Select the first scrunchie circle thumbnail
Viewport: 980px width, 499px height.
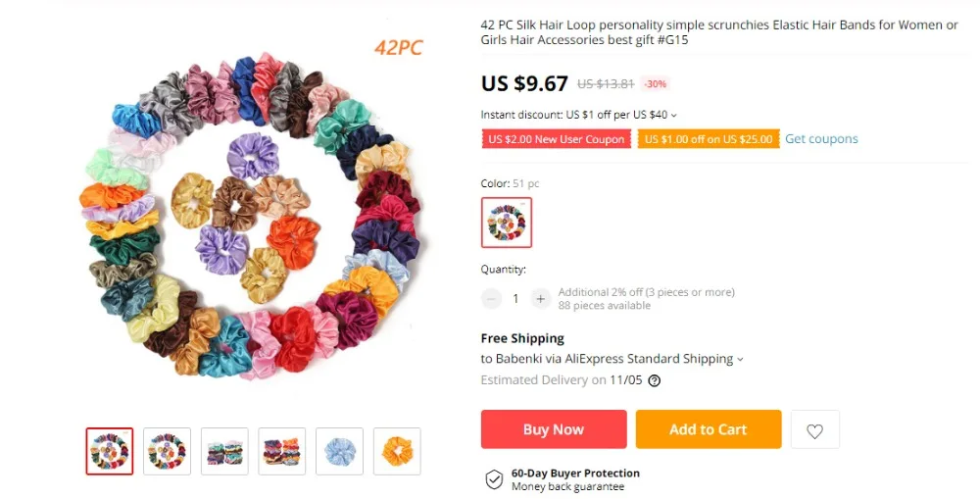(110, 452)
